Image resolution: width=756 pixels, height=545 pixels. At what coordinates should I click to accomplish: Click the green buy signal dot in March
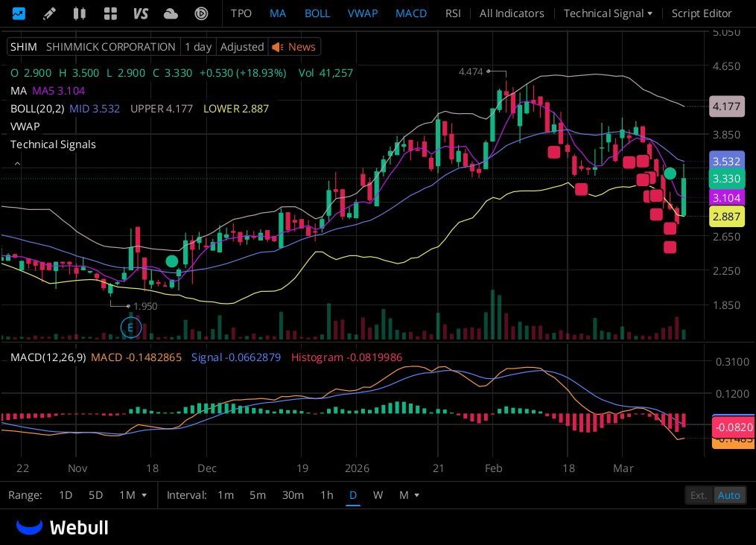click(670, 173)
